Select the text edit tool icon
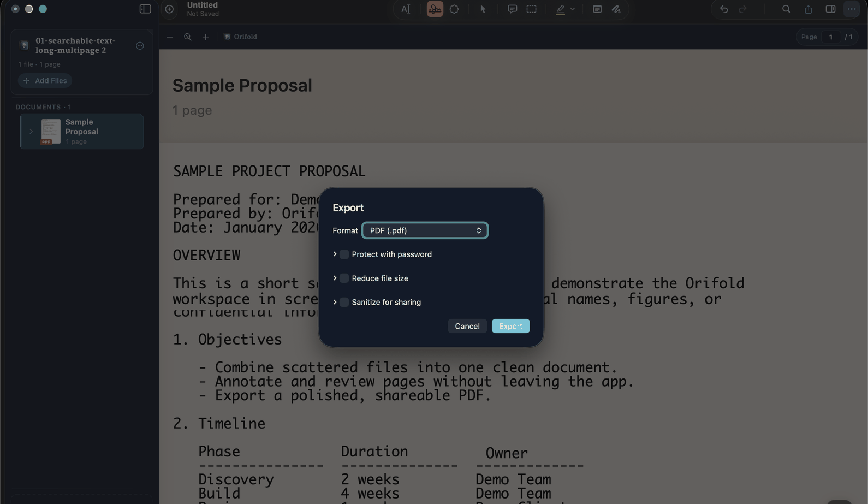 (x=406, y=9)
